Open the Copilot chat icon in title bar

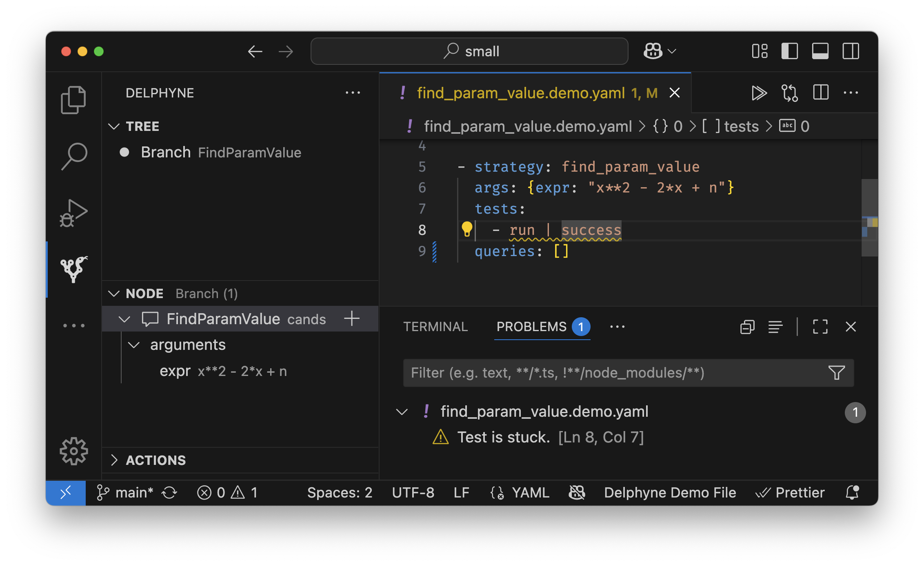point(653,51)
